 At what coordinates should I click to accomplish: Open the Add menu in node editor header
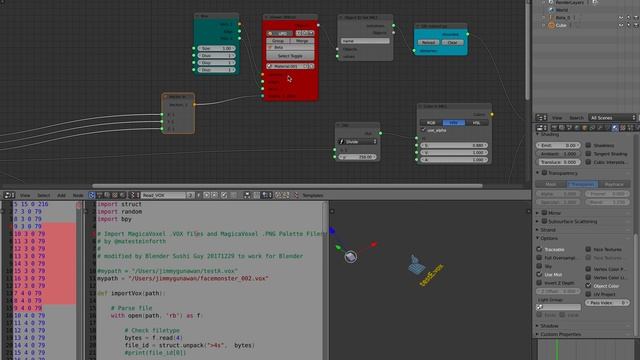(61, 196)
